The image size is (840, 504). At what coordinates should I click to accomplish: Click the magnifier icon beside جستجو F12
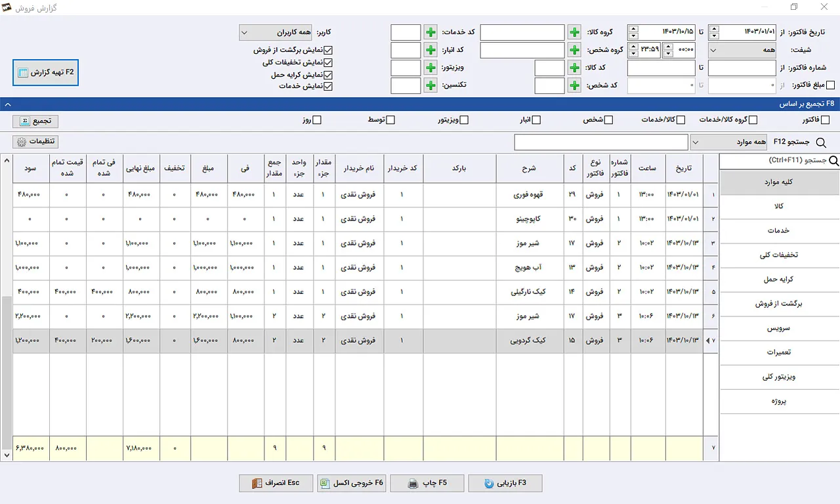pos(820,142)
